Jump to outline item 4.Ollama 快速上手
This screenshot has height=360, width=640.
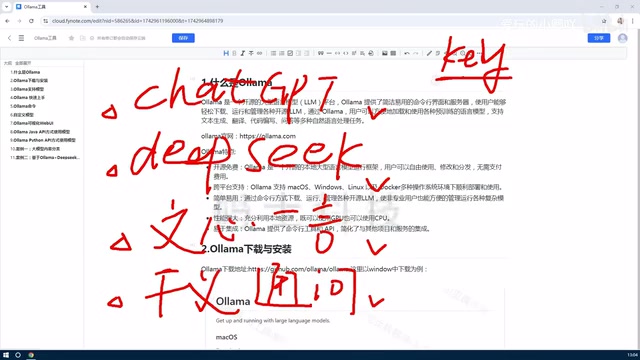point(27,98)
